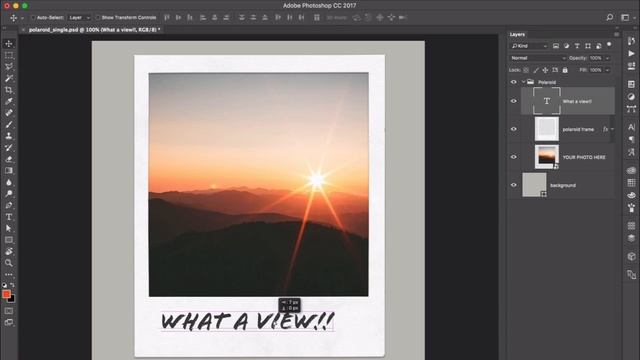Close the polaroid_single.psd document tab
This screenshot has height=360, width=640.
pyautogui.click(x=23, y=30)
